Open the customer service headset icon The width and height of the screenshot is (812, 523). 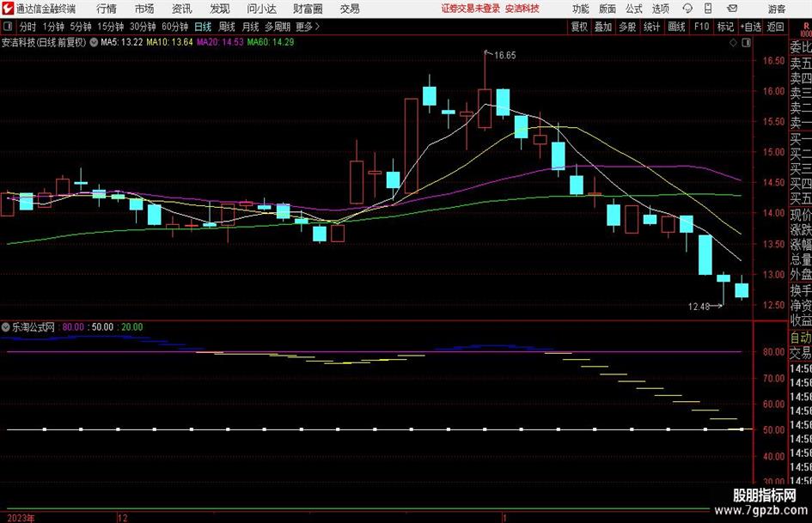(x=687, y=9)
